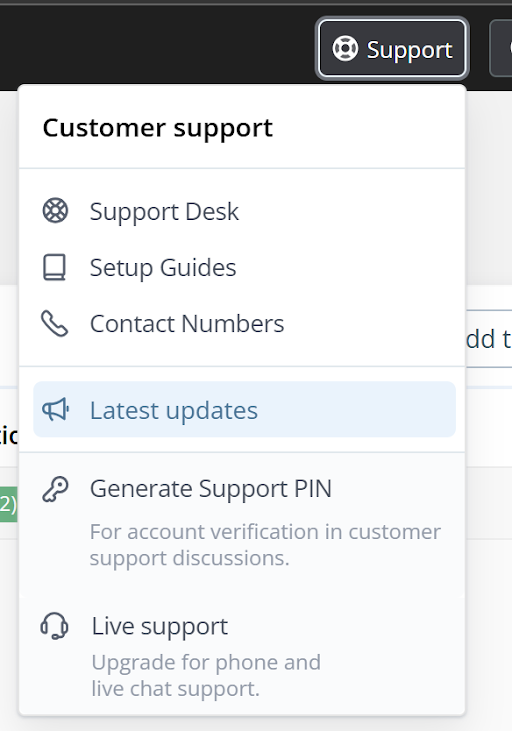
Task: Select the Live support option
Action: tap(160, 626)
